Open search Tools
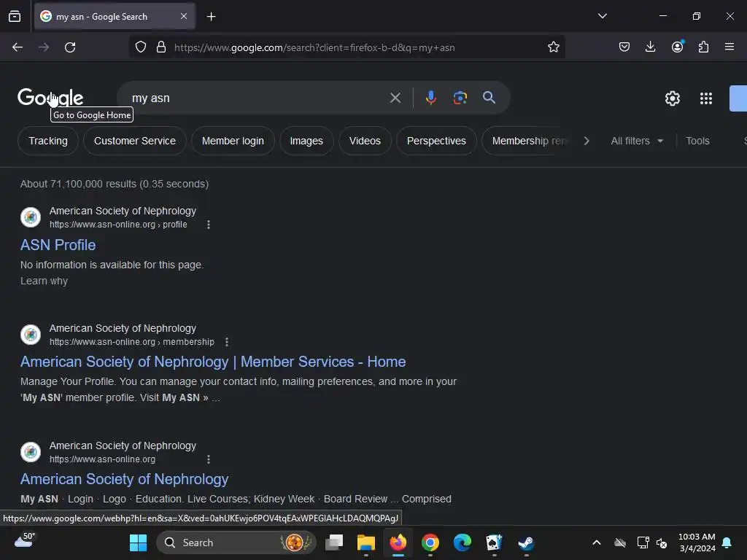 [697, 141]
